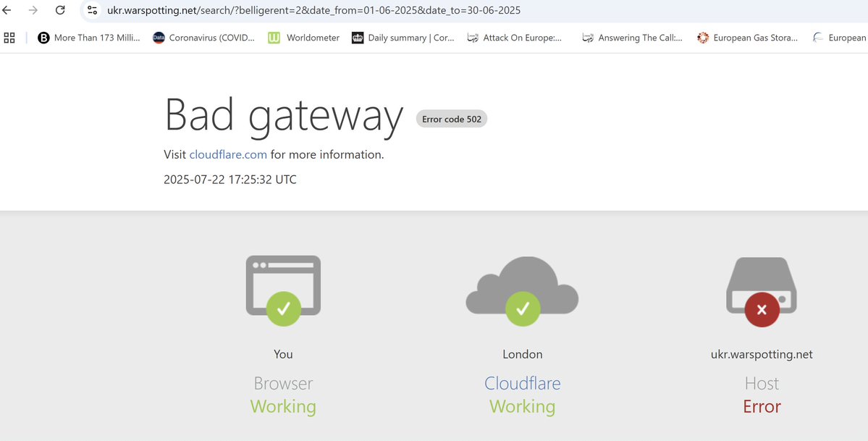Open site information icon in address bar
The width and height of the screenshot is (868, 441).
93,10
